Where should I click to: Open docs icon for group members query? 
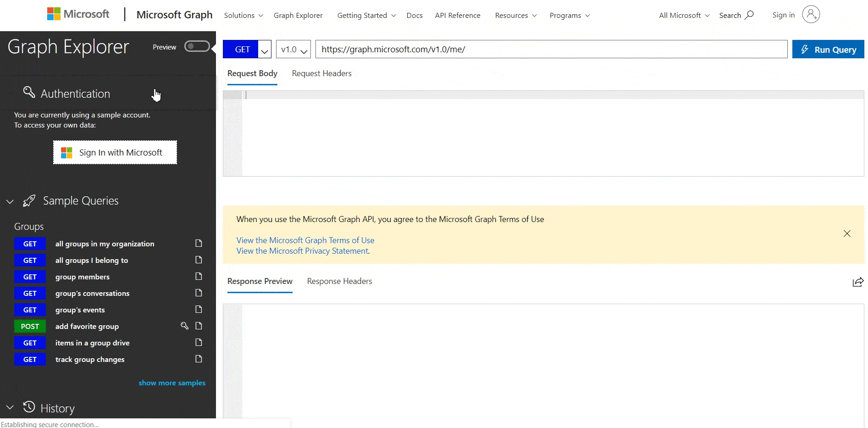[x=199, y=276]
